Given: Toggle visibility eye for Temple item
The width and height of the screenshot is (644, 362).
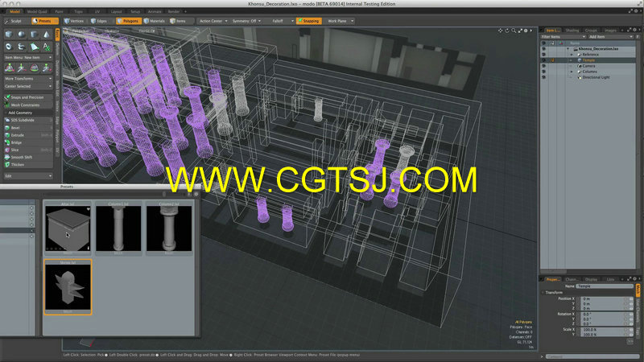Looking at the screenshot, I should (544, 60).
